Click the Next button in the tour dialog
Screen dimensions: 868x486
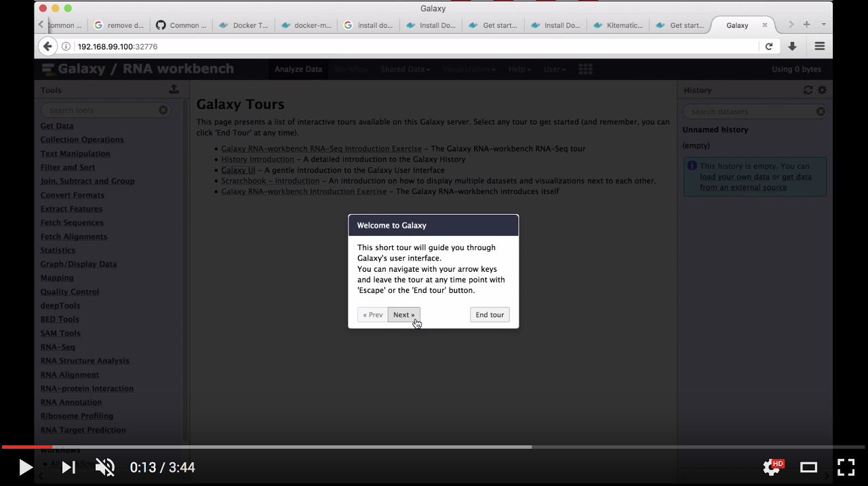click(x=404, y=315)
